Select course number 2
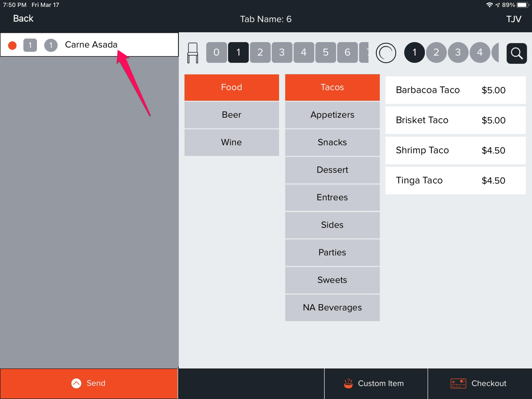 click(436, 52)
